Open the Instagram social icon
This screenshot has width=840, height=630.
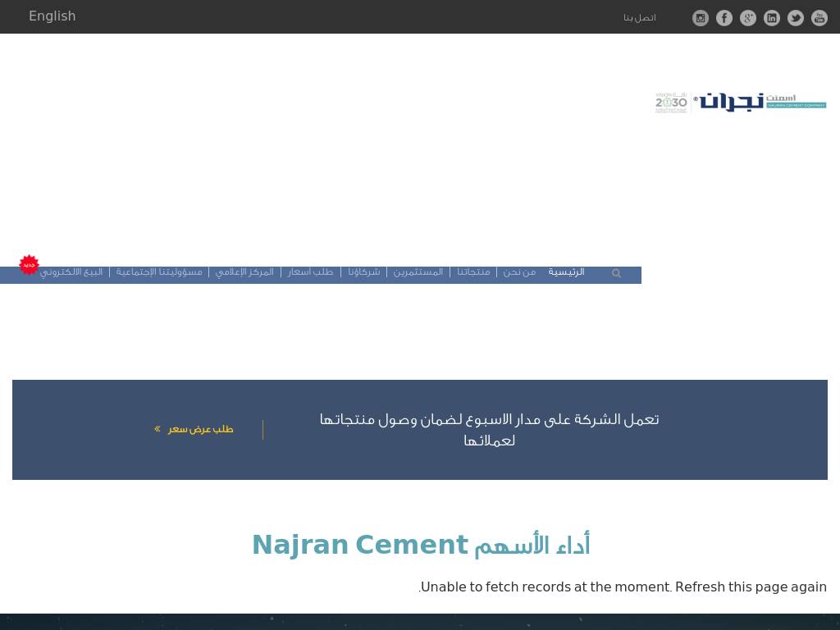(701, 18)
